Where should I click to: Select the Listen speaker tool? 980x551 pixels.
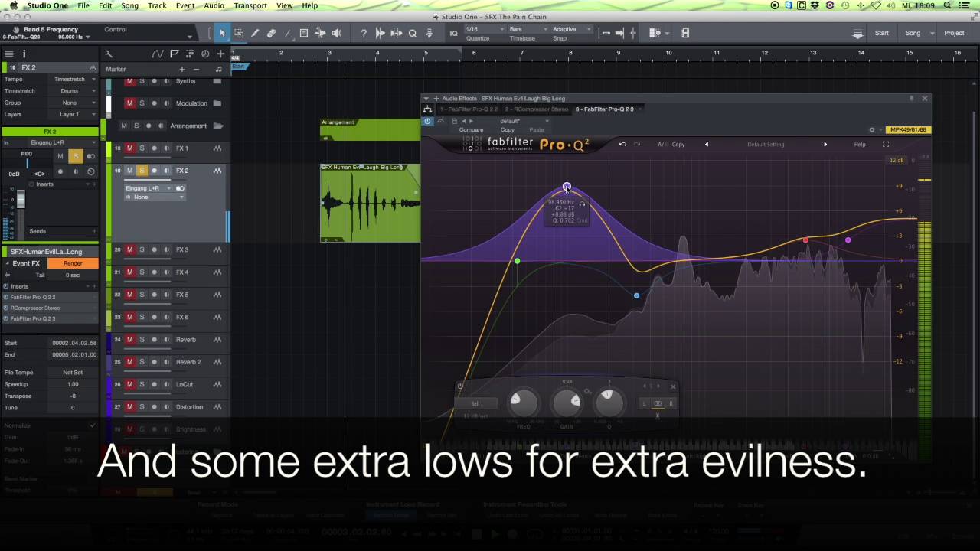coord(337,33)
